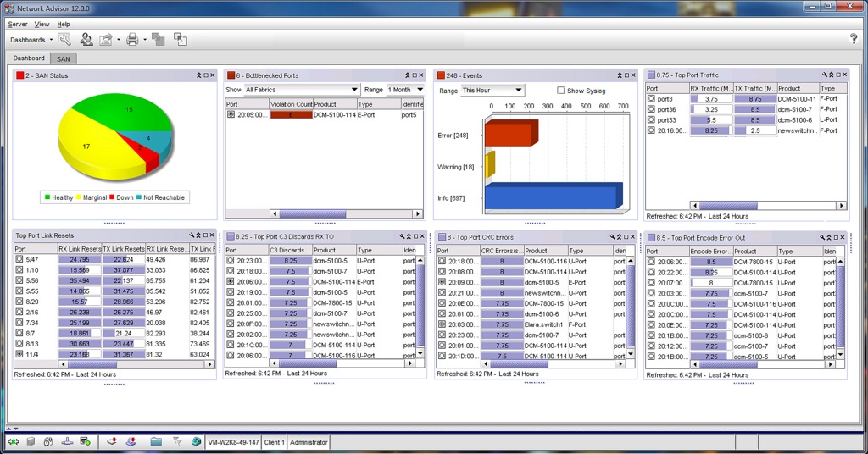Screen dimensions: 868x454
Task: Close the Bottlenecked Ports widget
Action: [x=421, y=75]
